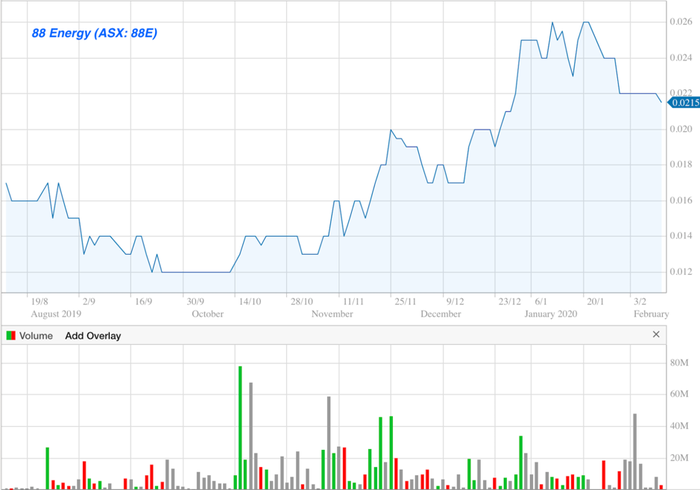
Task: Click the 30/9 date label
Action: pyautogui.click(x=195, y=302)
